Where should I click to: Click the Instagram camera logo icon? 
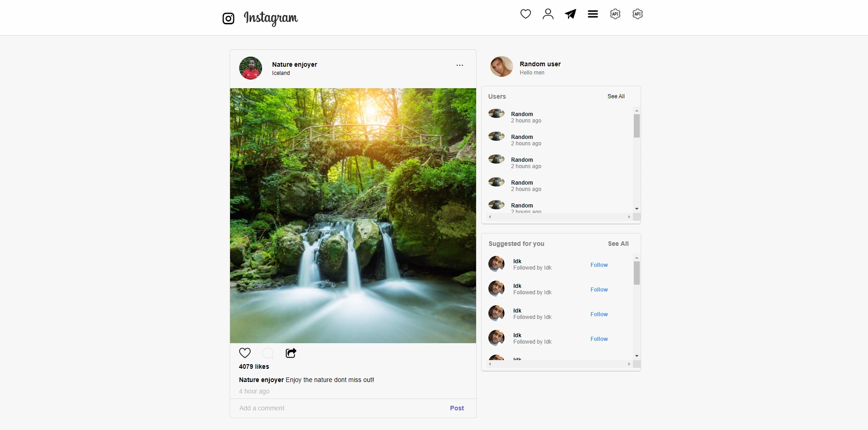(228, 18)
